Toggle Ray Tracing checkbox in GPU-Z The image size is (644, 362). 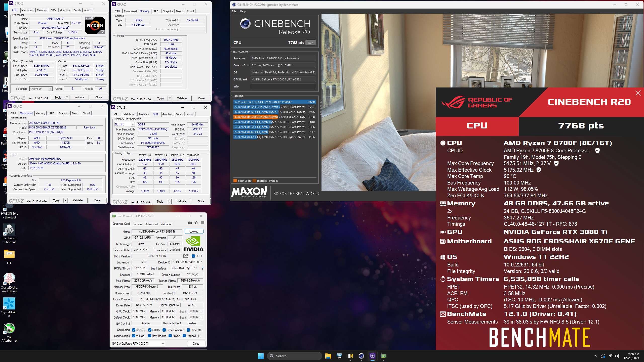pyautogui.click(x=150, y=336)
